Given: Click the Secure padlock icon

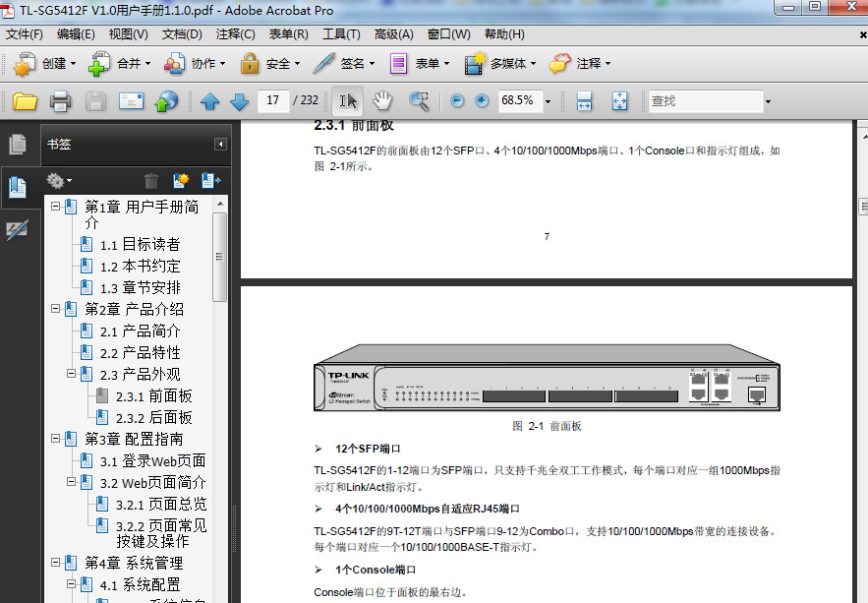Looking at the screenshot, I should point(249,64).
